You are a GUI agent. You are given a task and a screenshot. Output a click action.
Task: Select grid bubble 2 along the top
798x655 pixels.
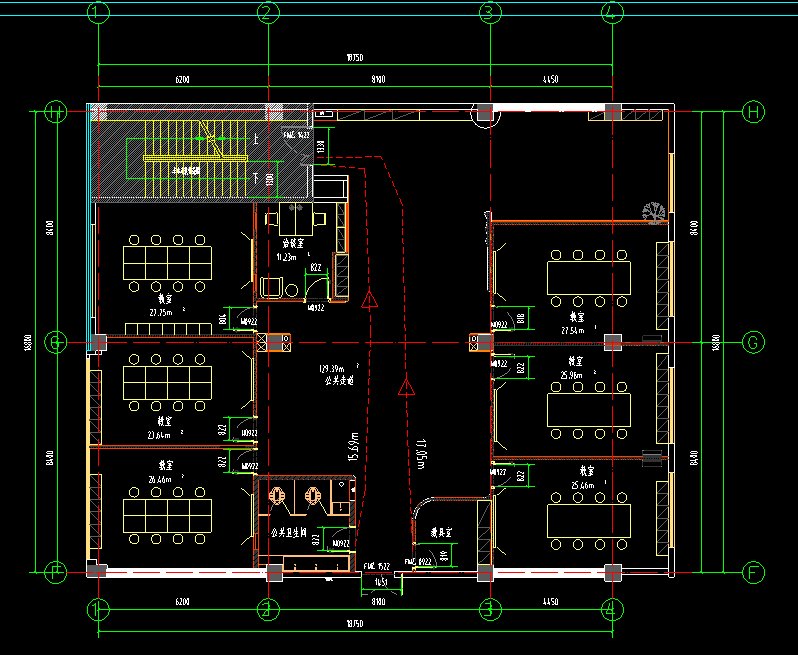[x=267, y=13]
